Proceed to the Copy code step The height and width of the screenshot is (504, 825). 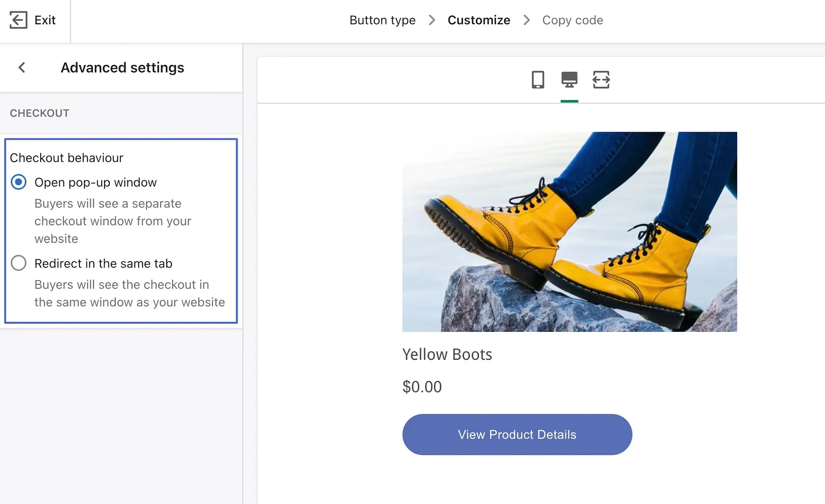click(x=572, y=20)
